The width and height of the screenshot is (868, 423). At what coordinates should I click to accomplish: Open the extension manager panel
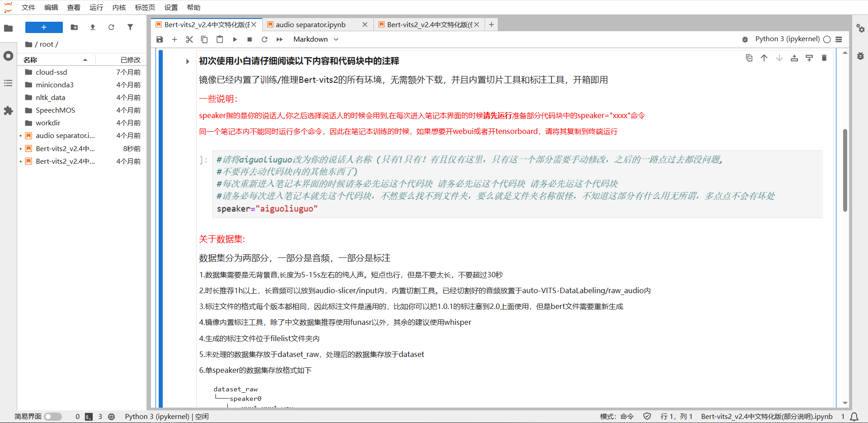click(8, 111)
